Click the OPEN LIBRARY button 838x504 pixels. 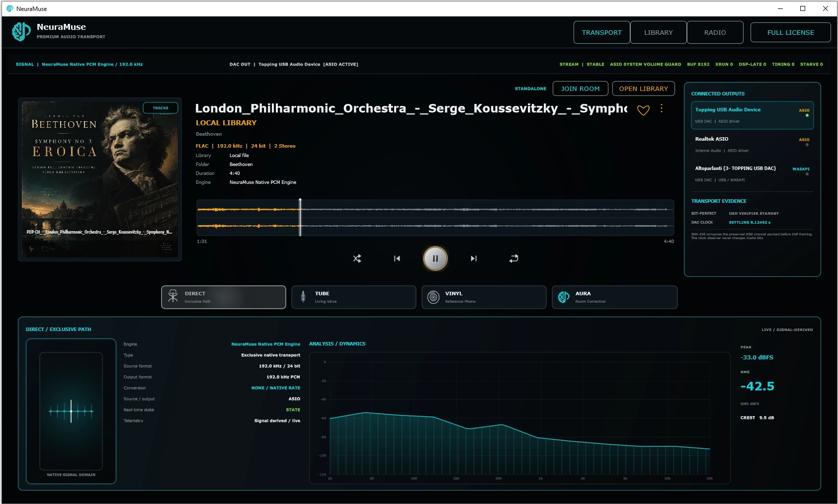click(644, 88)
